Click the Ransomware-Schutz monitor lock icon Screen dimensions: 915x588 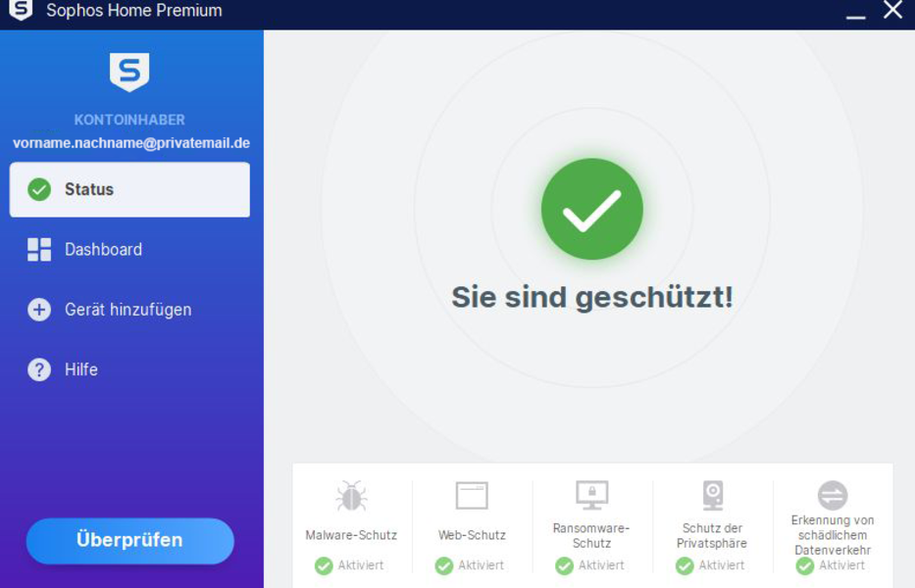[592, 495]
